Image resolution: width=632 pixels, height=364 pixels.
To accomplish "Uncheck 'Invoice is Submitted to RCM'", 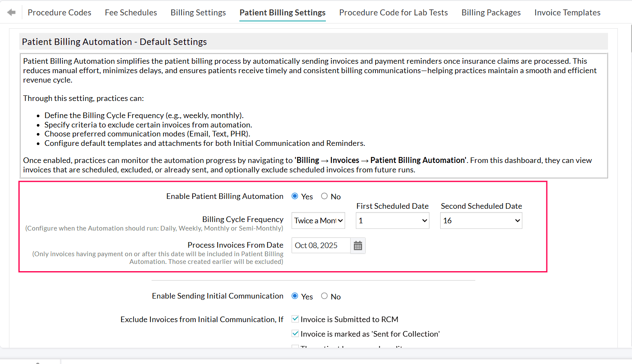I will coord(295,318).
